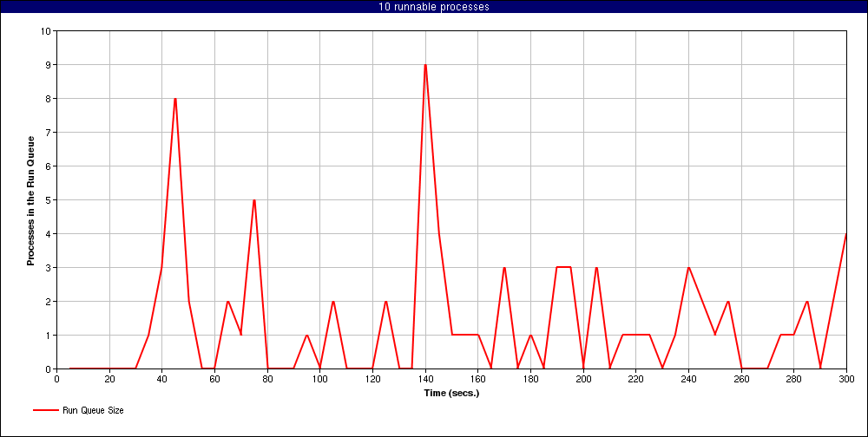Click the peak at 9 processes near 140 secs

click(425, 65)
